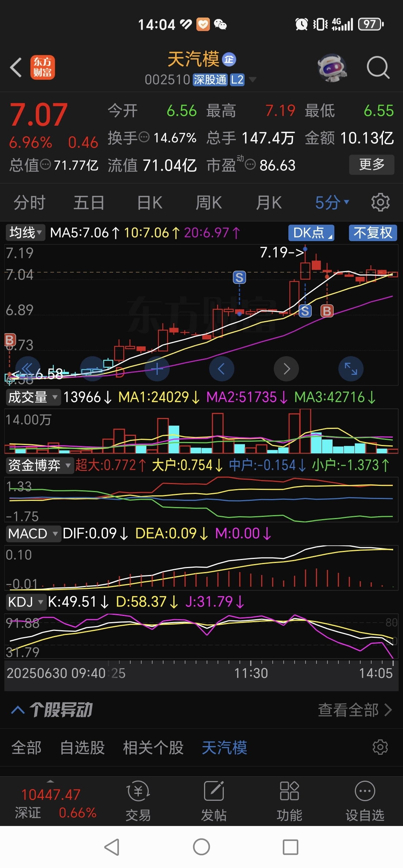Zoom in chart with plus icon
The height and width of the screenshot is (868, 403).
pos(157,369)
